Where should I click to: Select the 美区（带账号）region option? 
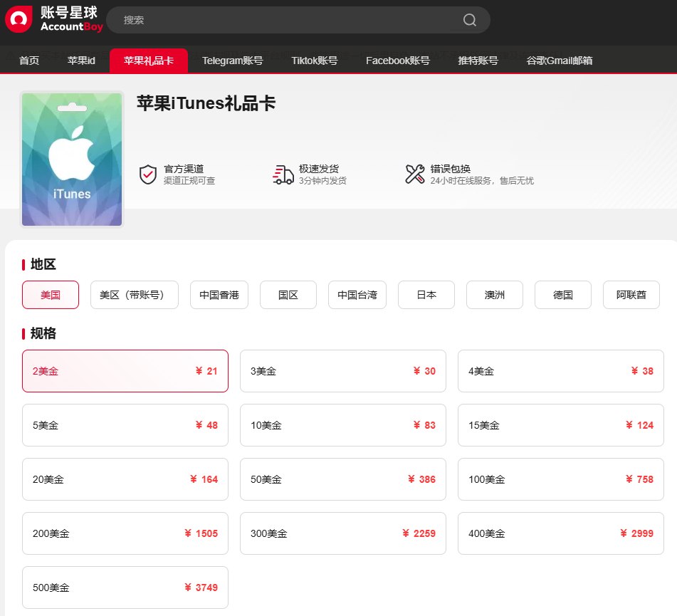coord(134,294)
